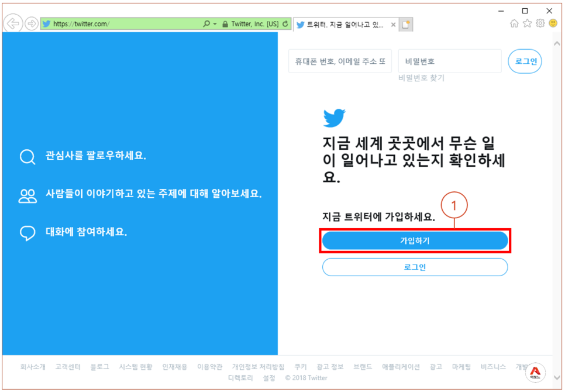Open favorites star icon

pyautogui.click(x=527, y=23)
